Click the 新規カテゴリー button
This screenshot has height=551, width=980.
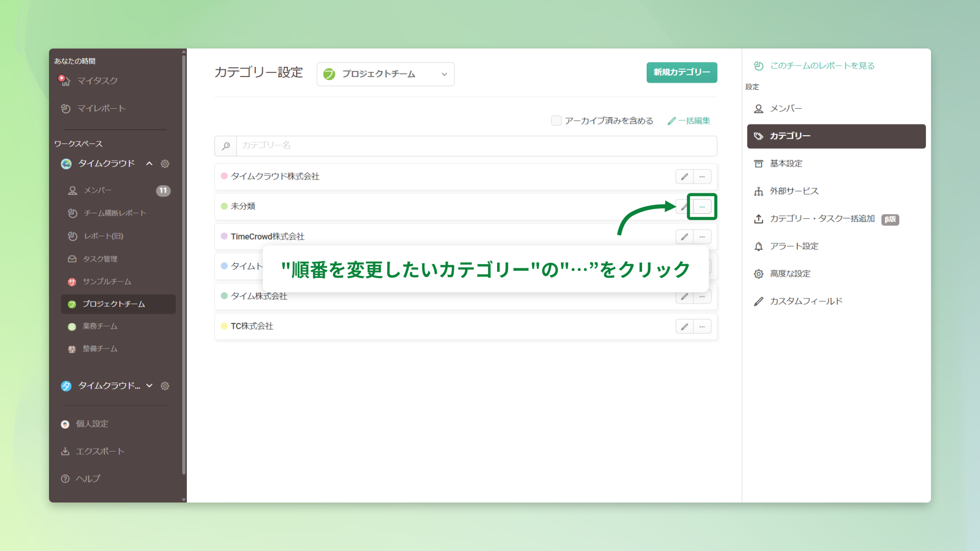(681, 72)
